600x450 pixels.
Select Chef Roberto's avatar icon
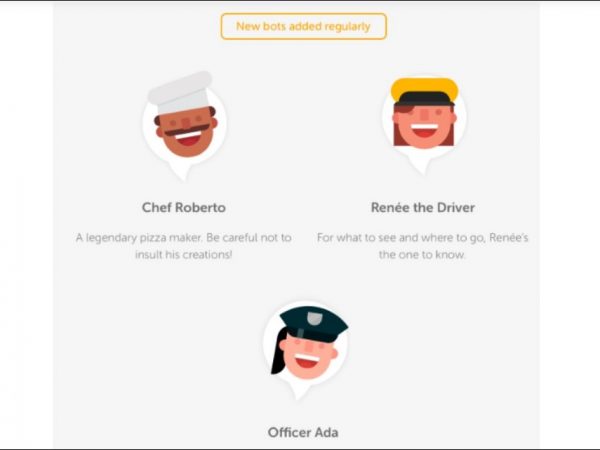pyautogui.click(x=184, y=126)
